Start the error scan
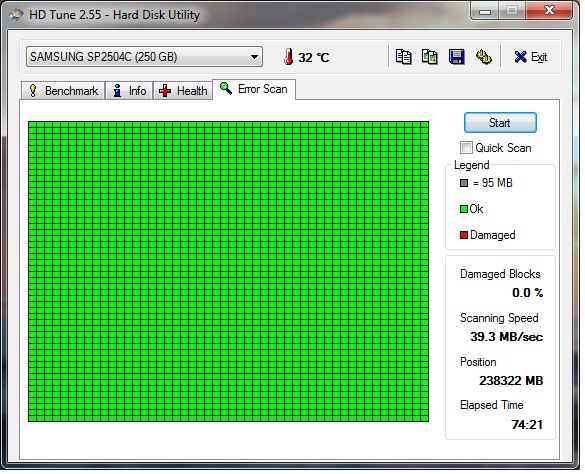 tap(500, 122)
